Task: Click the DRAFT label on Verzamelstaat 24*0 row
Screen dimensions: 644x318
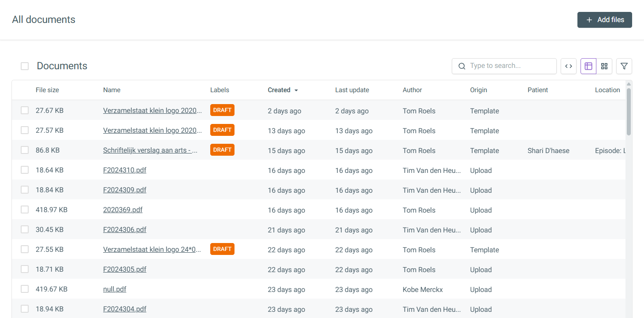Action: (222, 249)
